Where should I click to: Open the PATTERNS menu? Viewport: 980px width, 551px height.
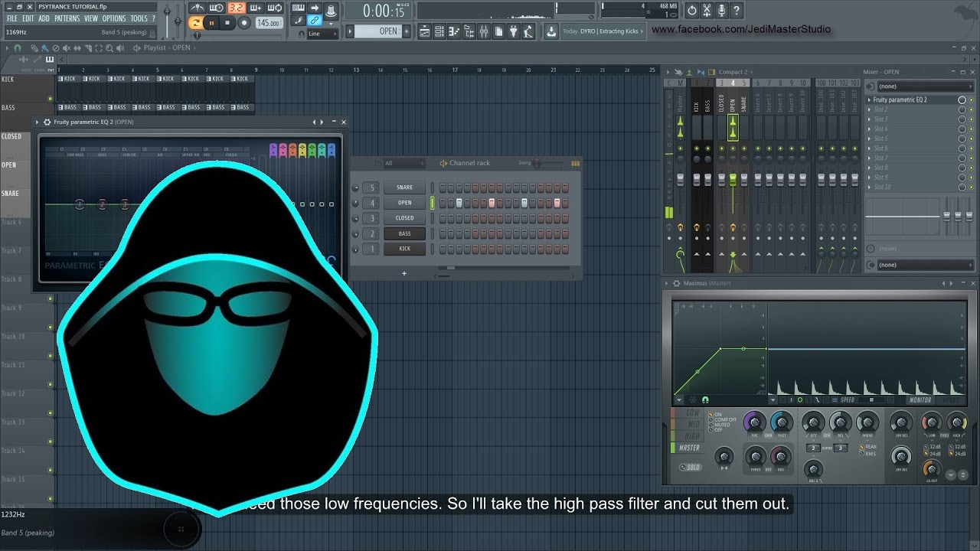[67, 18]
